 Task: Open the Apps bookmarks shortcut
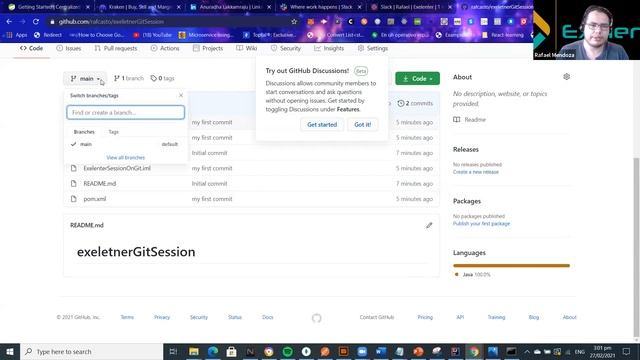tap(17, 35)
